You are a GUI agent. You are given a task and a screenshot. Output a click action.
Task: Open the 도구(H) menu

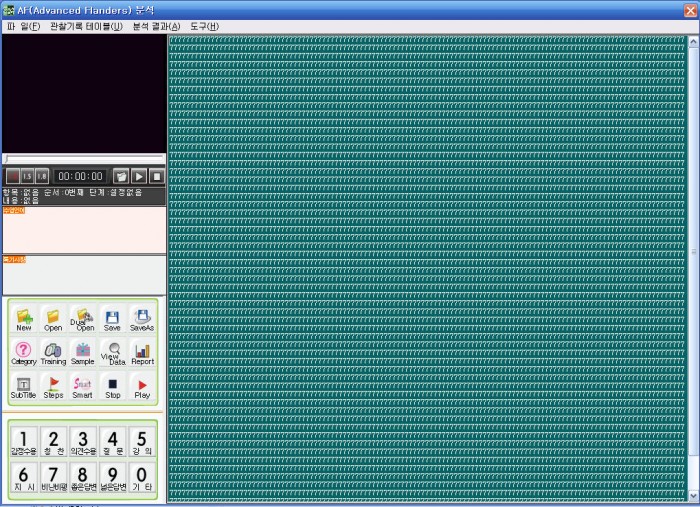[x=204, y=26]
